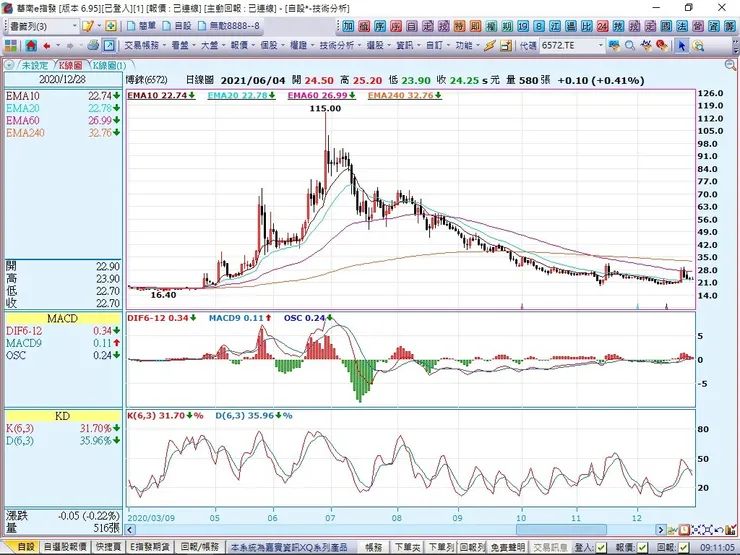The image size is (740, 555).
Task: Click the red back arrow icon
Action: (47, 46)
